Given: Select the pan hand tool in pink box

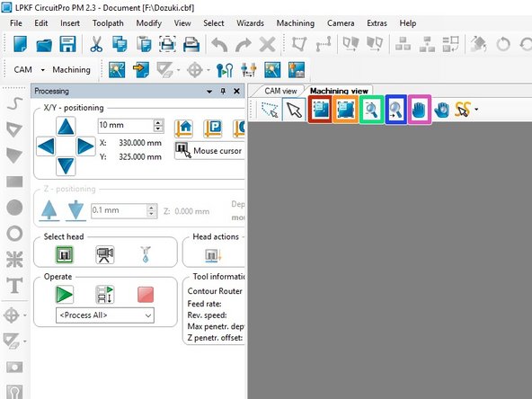Looking at the screenshot, I should [x=420, y=110].
